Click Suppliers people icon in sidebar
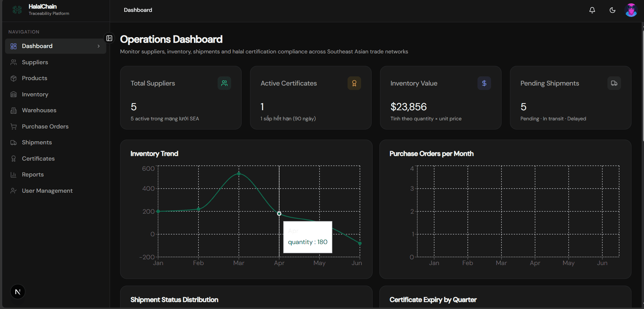Image resolution: width=644 pixels, height=309 pixels. click(14, 62)
